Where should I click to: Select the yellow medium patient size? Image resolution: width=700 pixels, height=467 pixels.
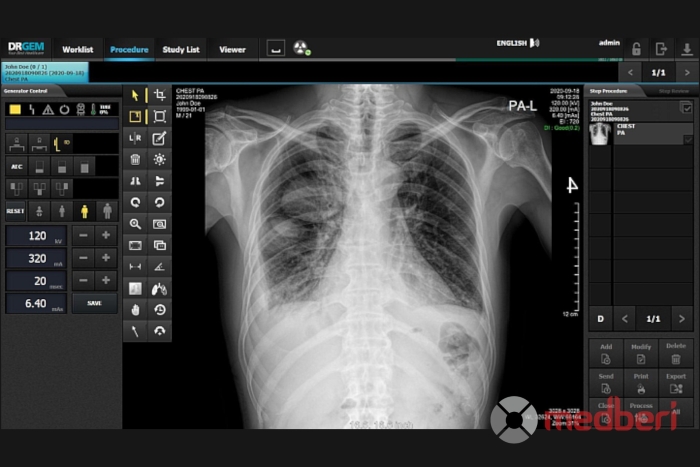tap(84, 211)
